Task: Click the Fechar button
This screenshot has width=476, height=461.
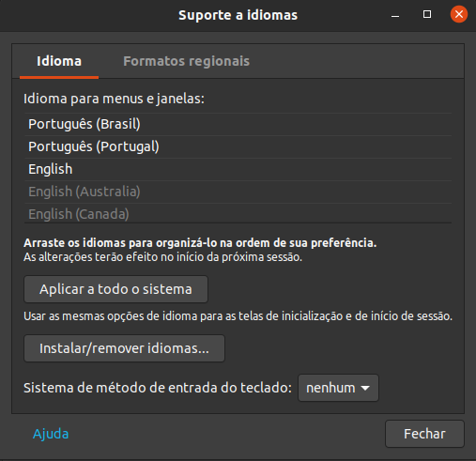Action: (x=424, y=434)
